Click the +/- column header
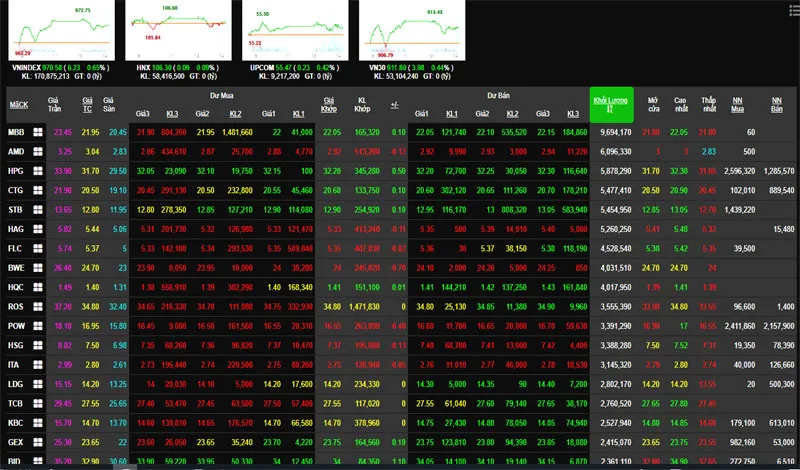The image size is (800, 470). pos(394,105)
